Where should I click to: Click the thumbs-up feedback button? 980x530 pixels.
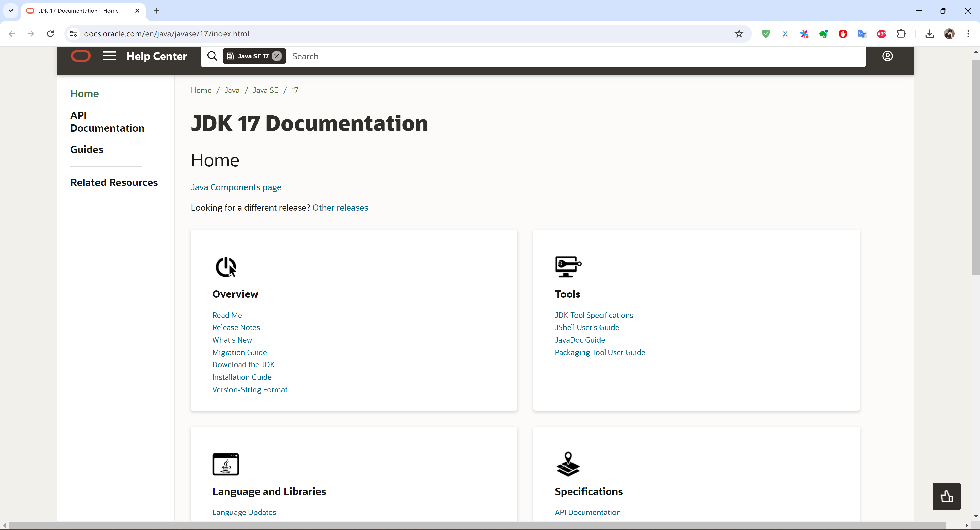pos(946,496)
